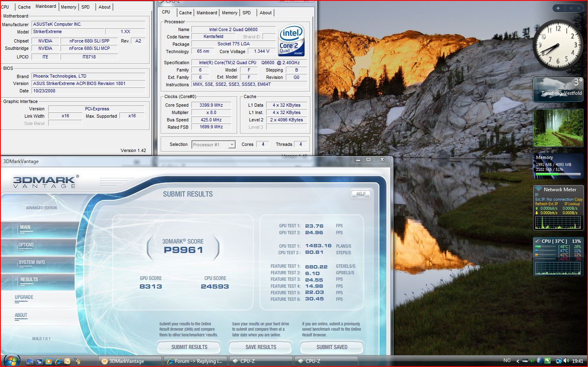Click the 3DMark score P9961
This screenshot has width=588, height=367.
click(x=183, y=250)
